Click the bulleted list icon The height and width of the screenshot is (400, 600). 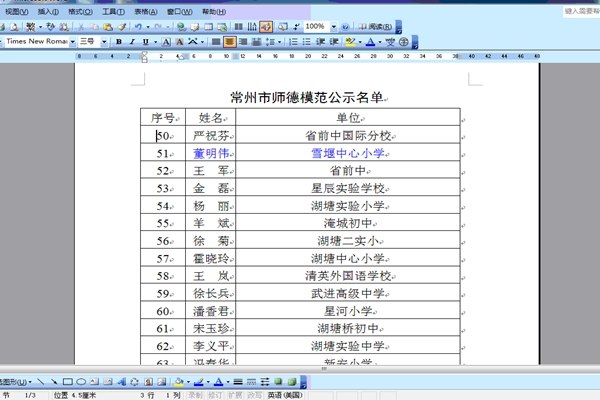307,42
